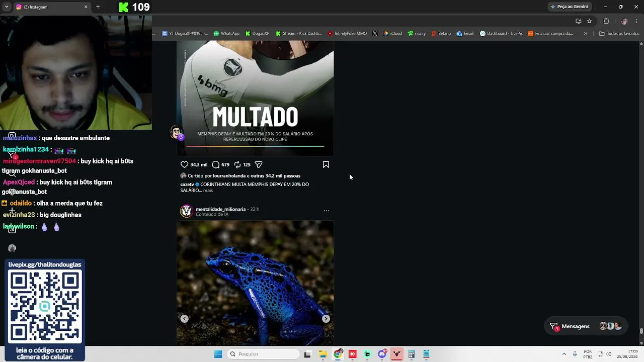Screen dimensions: 644x362
Task: Repost the cazetv post
Action: click(237, 164)
